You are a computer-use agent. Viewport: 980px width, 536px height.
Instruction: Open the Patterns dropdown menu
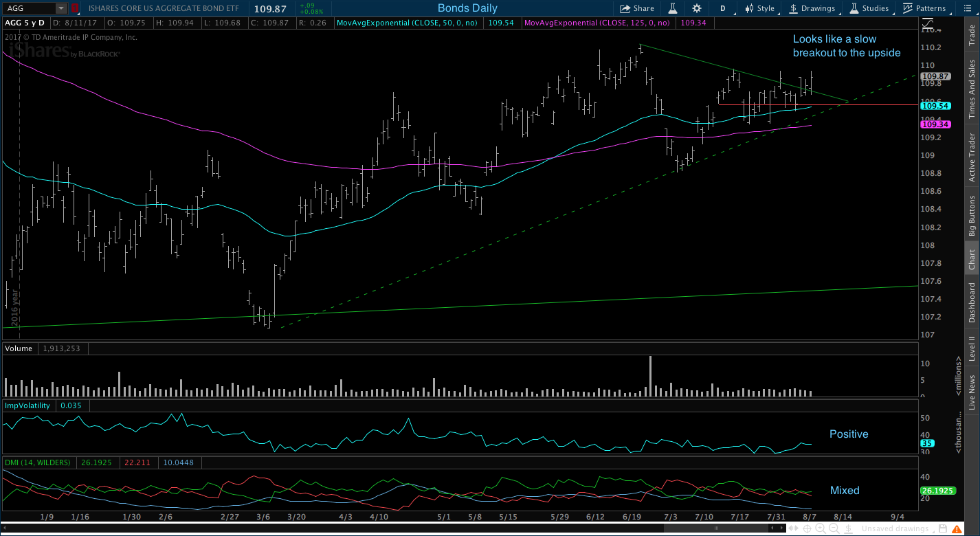924,8
